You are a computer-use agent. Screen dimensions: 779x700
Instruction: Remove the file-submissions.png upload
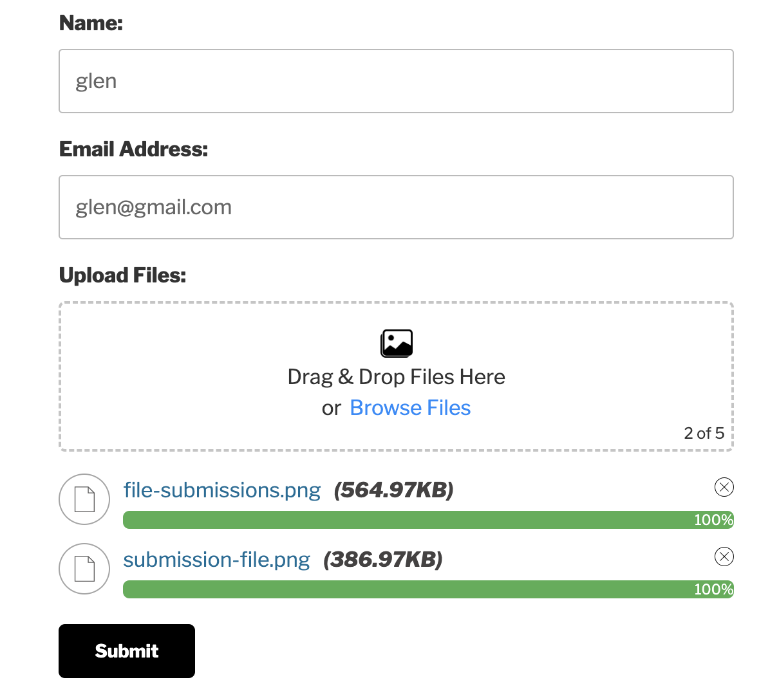point(724,488)
